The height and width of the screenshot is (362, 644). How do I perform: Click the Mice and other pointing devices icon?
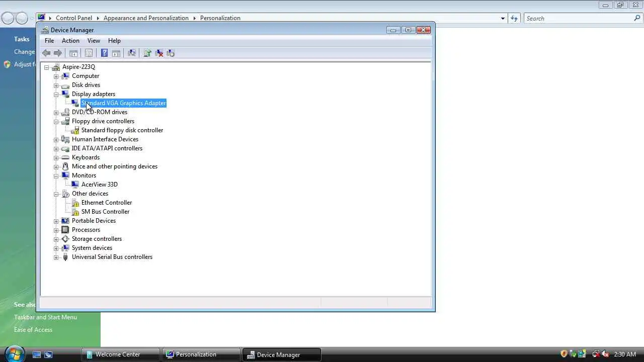click(65, 166)
